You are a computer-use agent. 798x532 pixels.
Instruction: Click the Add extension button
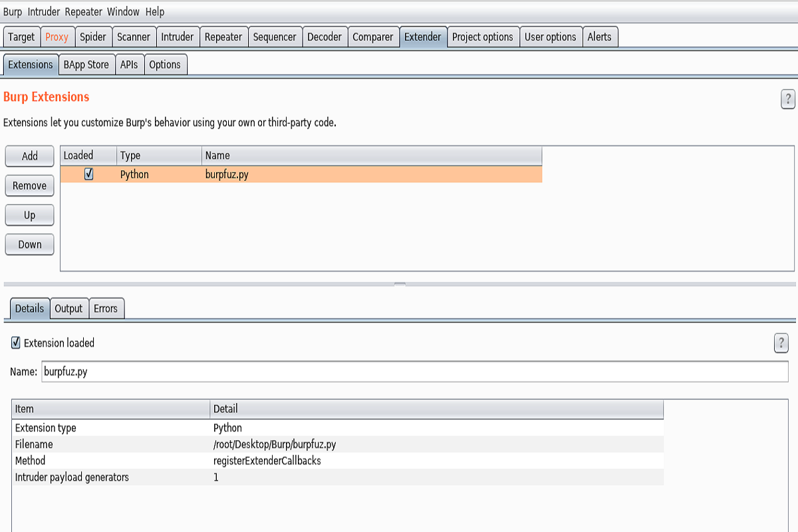30,156
